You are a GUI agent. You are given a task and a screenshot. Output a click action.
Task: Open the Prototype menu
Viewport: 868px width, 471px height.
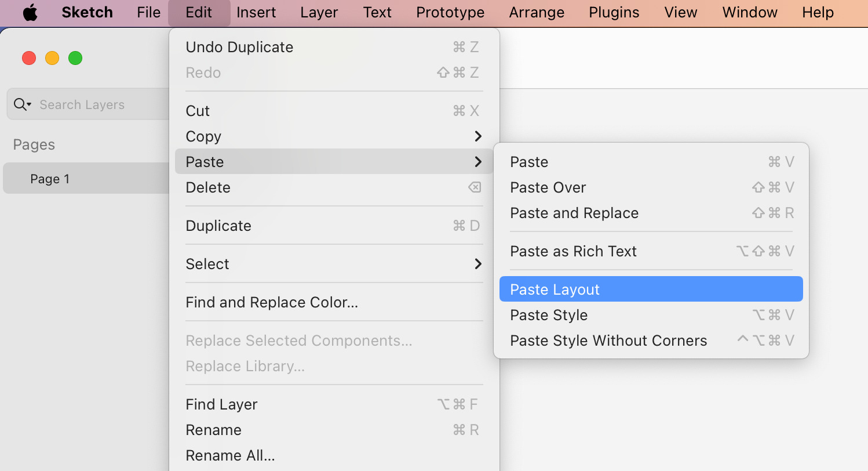pyautogui.click(x=450, y=12)
